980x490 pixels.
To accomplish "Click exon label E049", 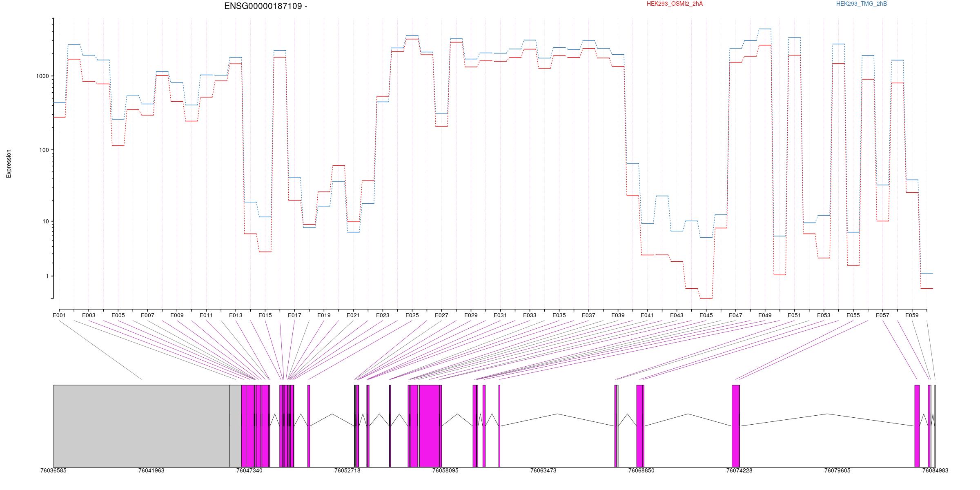I will (x=765, y=315).
